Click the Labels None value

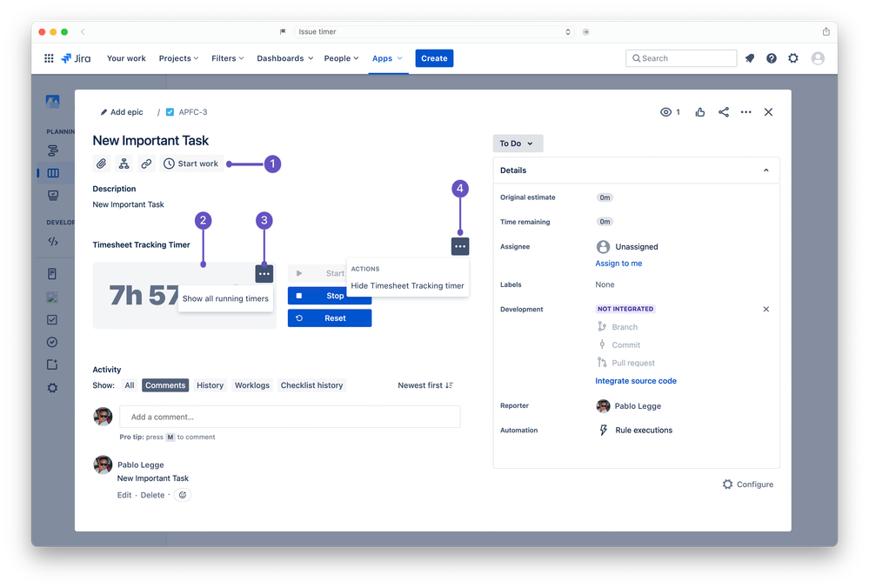[605, 284]
